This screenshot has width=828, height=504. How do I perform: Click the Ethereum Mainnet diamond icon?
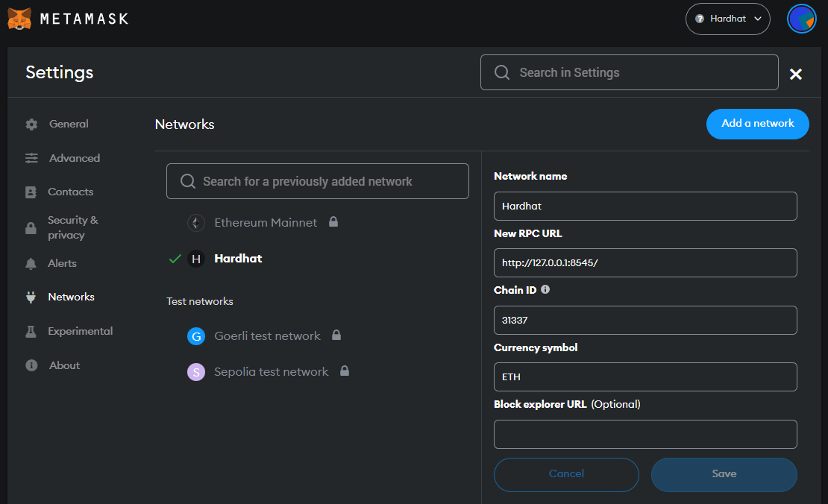[x=196, y=223]
